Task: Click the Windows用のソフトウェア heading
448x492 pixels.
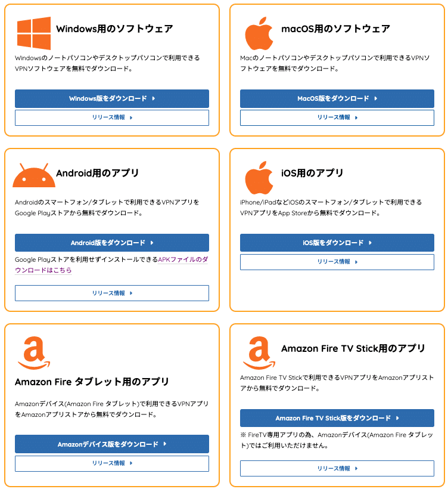Action: pos(114,29)
